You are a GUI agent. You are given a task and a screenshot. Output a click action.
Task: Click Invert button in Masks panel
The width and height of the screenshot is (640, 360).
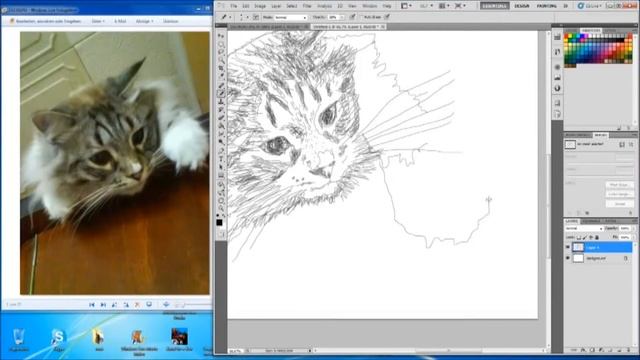click(x=620, y=203)
